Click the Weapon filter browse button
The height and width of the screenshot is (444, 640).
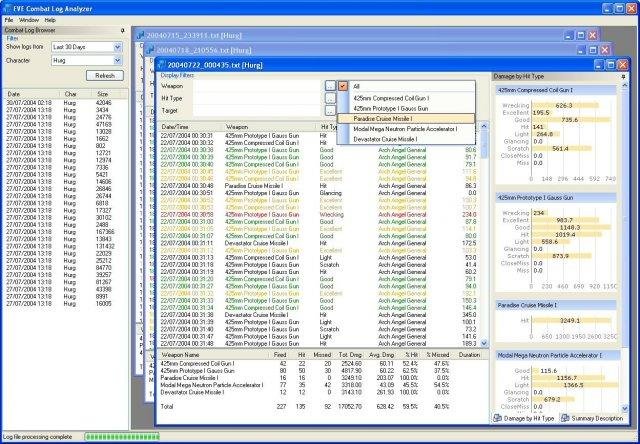click(330, 86)
